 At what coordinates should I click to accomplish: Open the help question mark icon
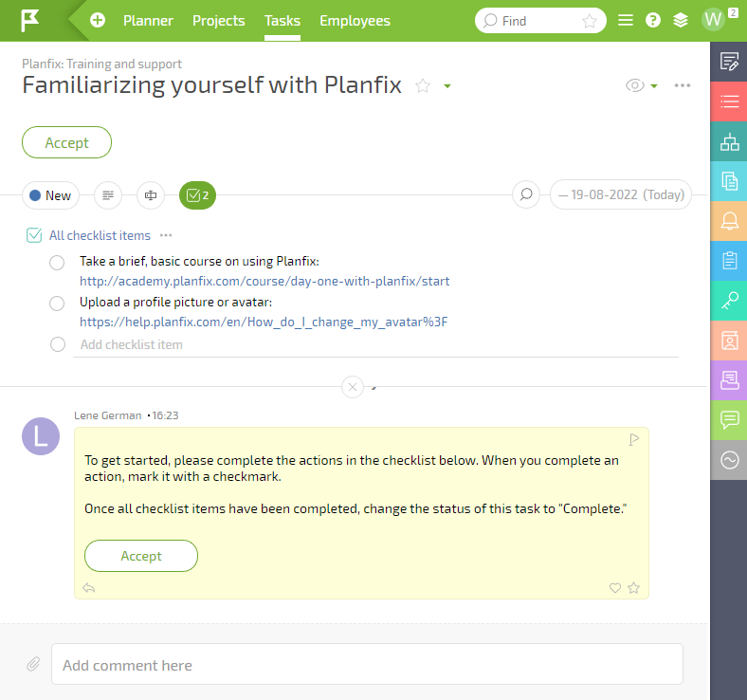(652, 21)
